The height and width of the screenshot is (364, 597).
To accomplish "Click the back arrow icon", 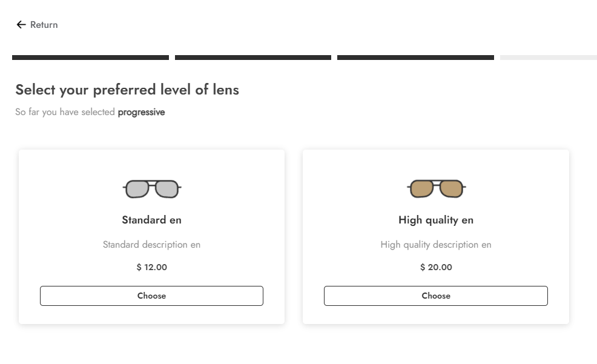I will point(21,25).
